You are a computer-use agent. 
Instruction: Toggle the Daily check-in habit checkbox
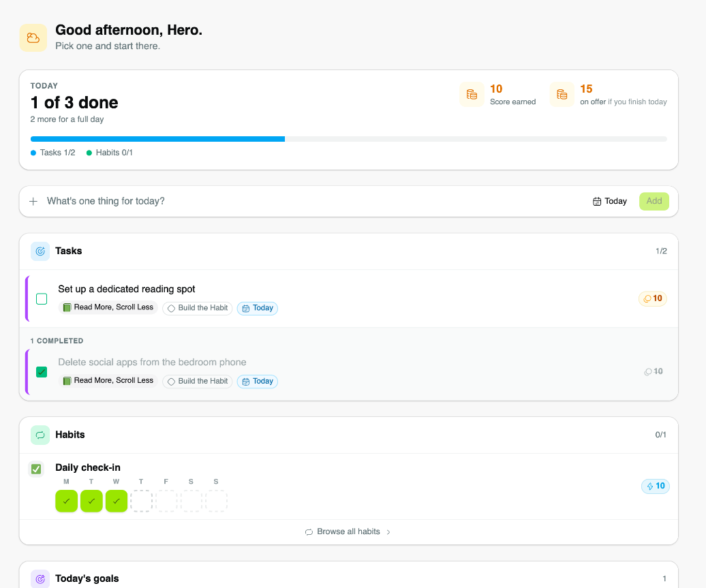(x=36, y=469)
